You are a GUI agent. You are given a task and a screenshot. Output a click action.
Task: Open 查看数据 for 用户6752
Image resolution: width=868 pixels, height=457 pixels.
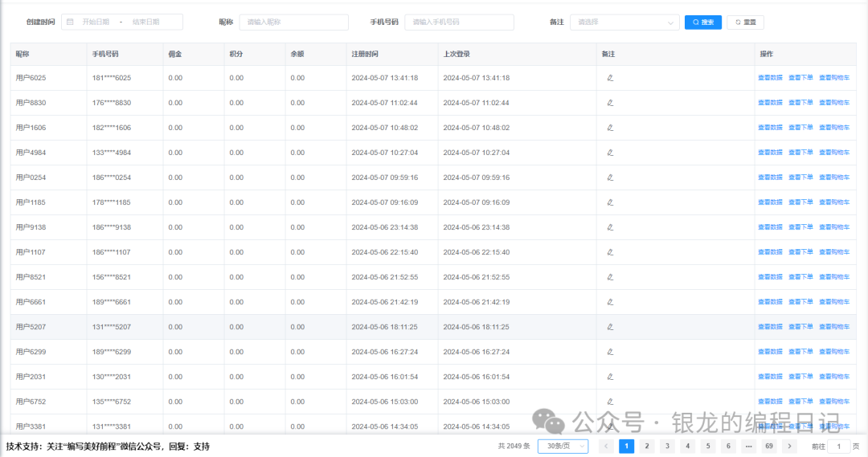click(x=770, y=402)
